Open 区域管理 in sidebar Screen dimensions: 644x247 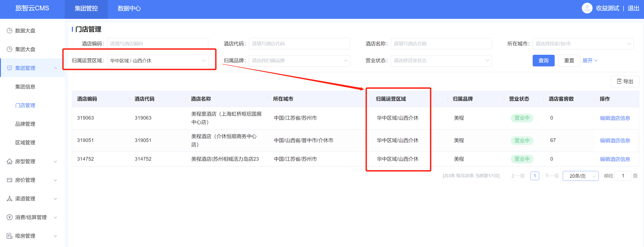click(25, 142)
